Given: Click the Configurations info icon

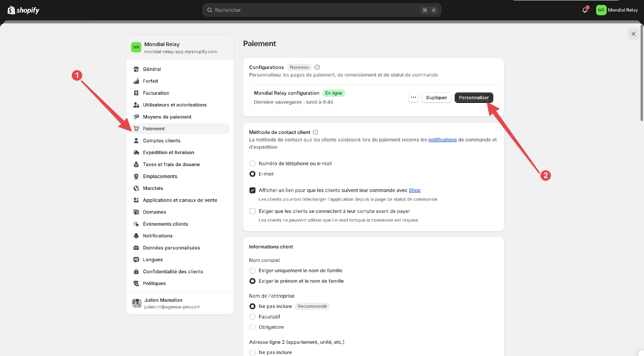Looking at the screenshot, I should coord(317,67).
